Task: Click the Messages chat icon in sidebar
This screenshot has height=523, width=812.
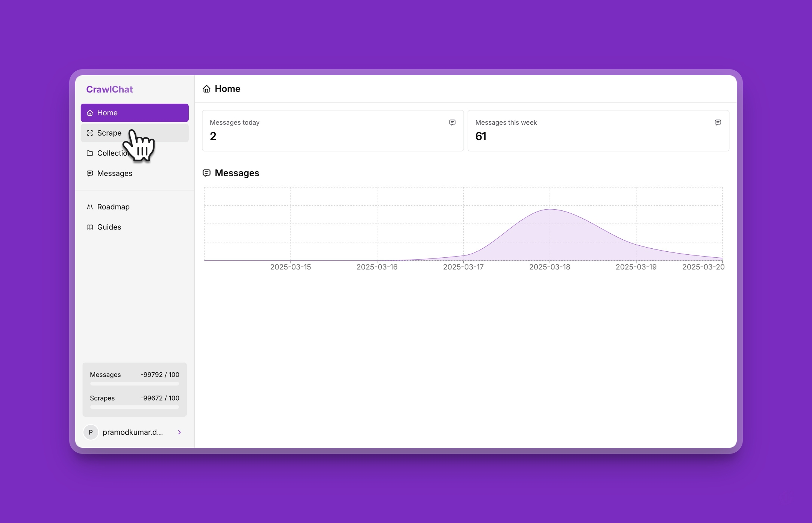Action: 90,174
